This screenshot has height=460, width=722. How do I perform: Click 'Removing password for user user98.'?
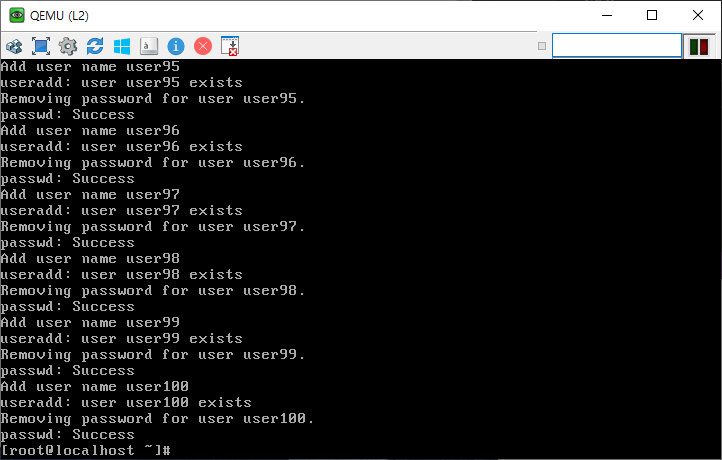click(x=152, y=291)
